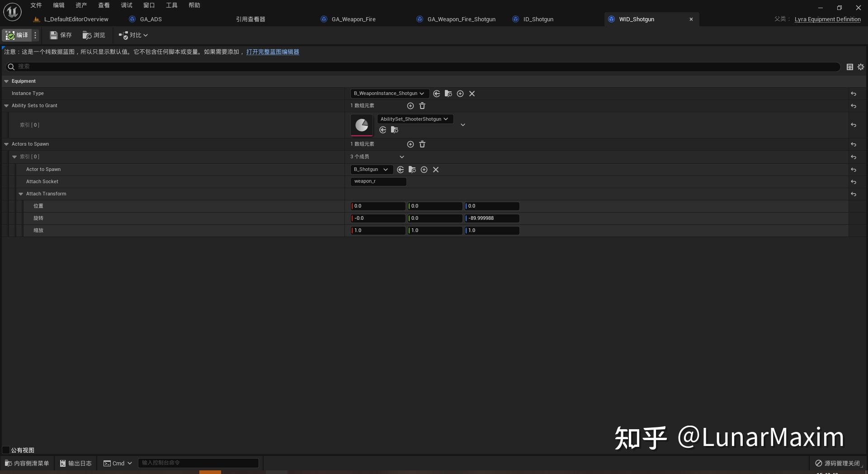The height and width of the screenshot is (474, 868).
Task: Edit rotation Z value -89.999988
Action: coord(492,218)
